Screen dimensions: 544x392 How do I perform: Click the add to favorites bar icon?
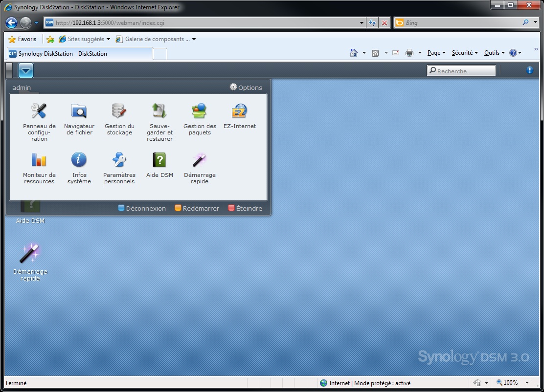pyautogui.click(x=51, y=39)
